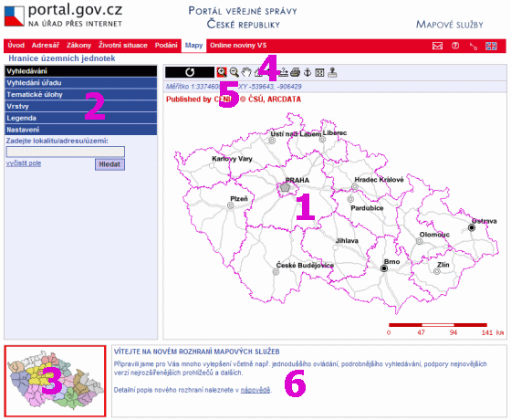Click the refresh arrow on black bar

tap(190, 72)
